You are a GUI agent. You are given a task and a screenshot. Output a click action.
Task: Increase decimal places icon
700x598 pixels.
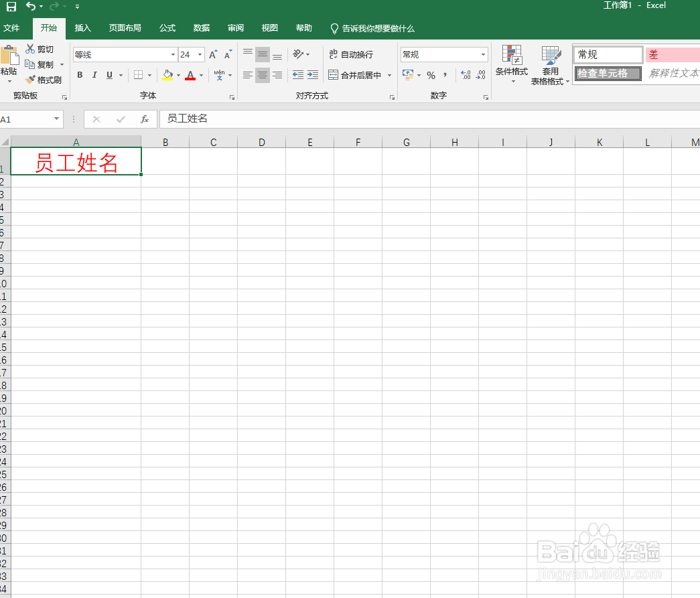point(466,75)
